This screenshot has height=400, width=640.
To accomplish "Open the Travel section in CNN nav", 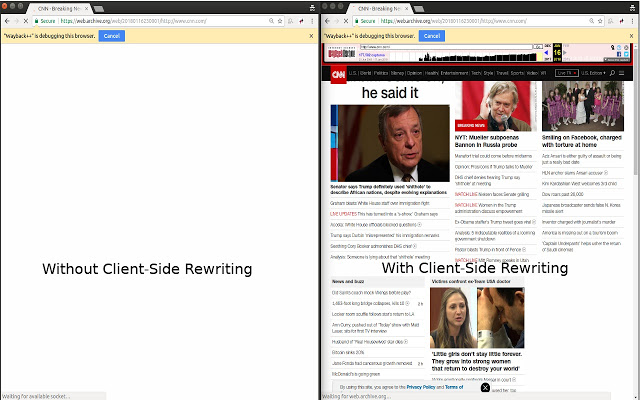I will [502, 73].
